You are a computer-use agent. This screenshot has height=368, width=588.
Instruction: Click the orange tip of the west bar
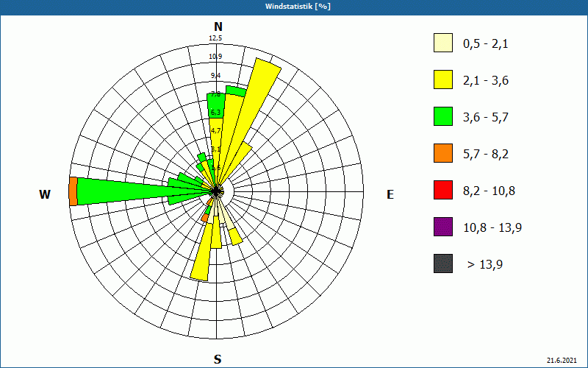click(73, 191)
